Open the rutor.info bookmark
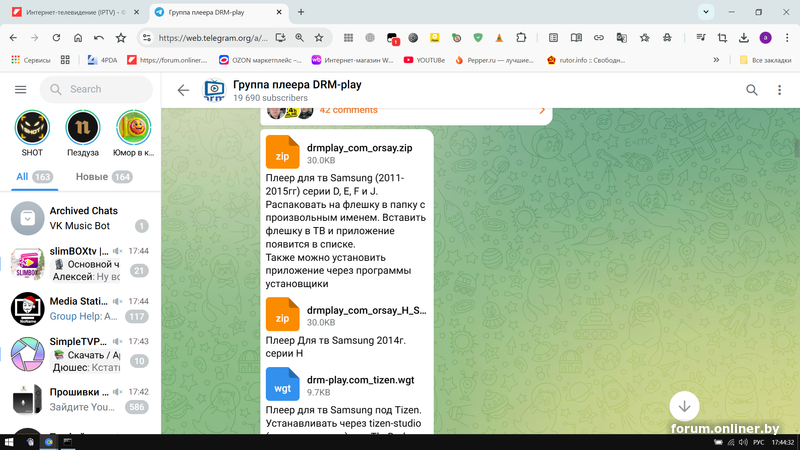The height and width of the screenshot is (450, 800). (x=586, y=60)
